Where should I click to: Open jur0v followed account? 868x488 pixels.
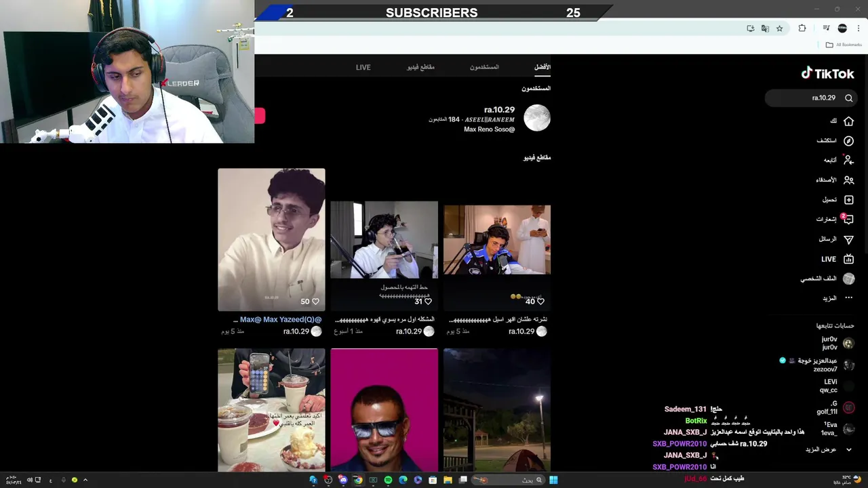tap(837, 343)
